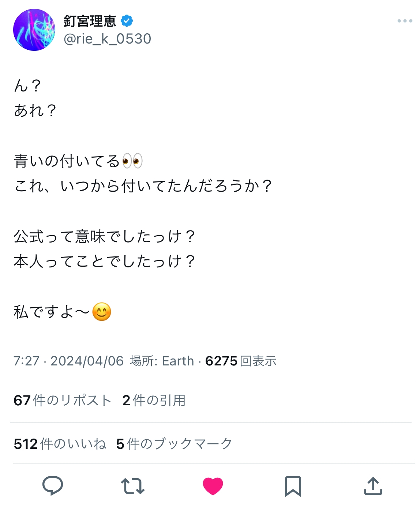
Task: Click the 7:27 · 2024/04/06 timestamp
Action: pyautogui.click(x=69, y=361)
